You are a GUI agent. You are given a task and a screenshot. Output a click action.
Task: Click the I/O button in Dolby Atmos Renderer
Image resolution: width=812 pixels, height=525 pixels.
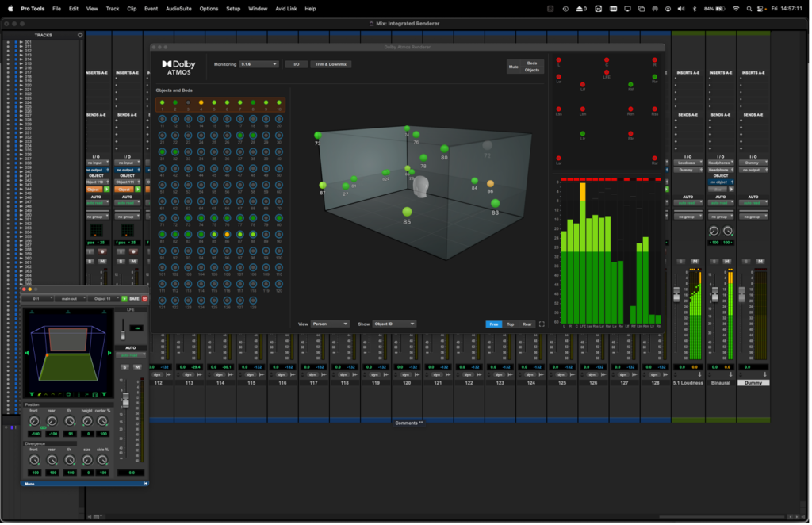[x=297, y=64]
